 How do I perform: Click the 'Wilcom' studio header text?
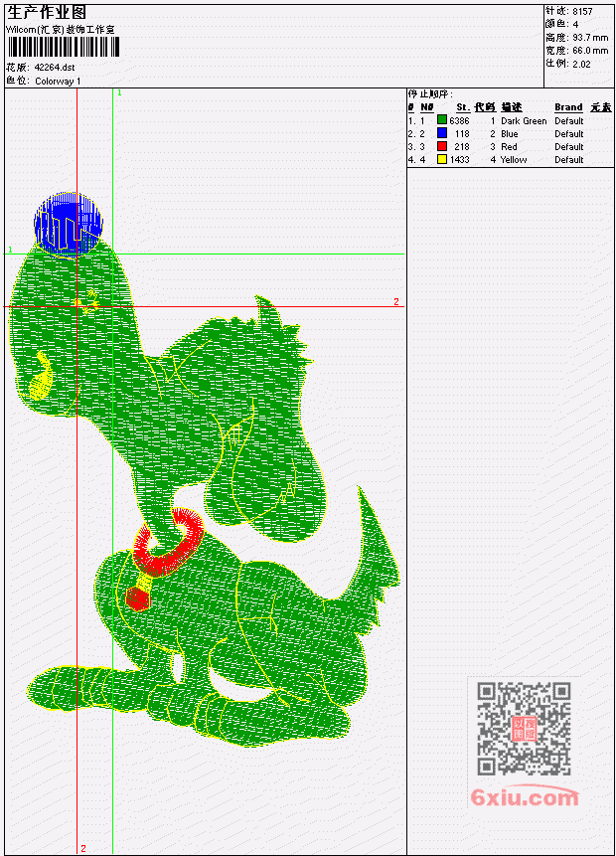point(60,30)
